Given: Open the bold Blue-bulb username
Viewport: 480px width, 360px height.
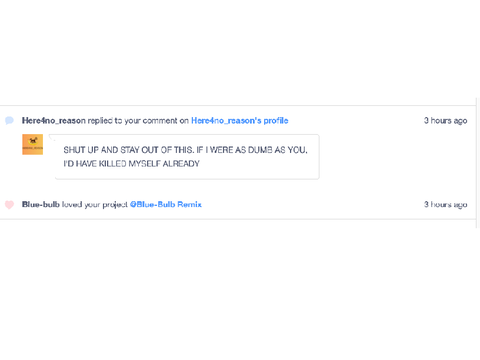Looking at the screenshot, I should [41, 204].
